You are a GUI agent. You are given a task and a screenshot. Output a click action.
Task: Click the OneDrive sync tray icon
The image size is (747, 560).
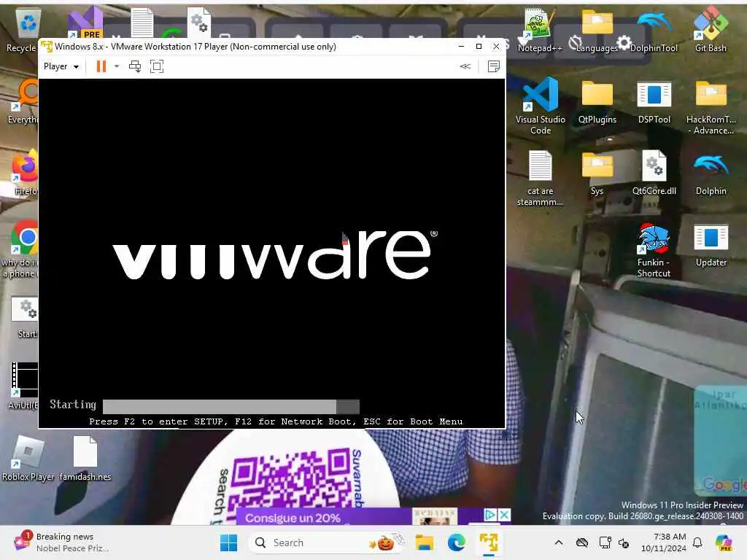[x=581, y=542]
